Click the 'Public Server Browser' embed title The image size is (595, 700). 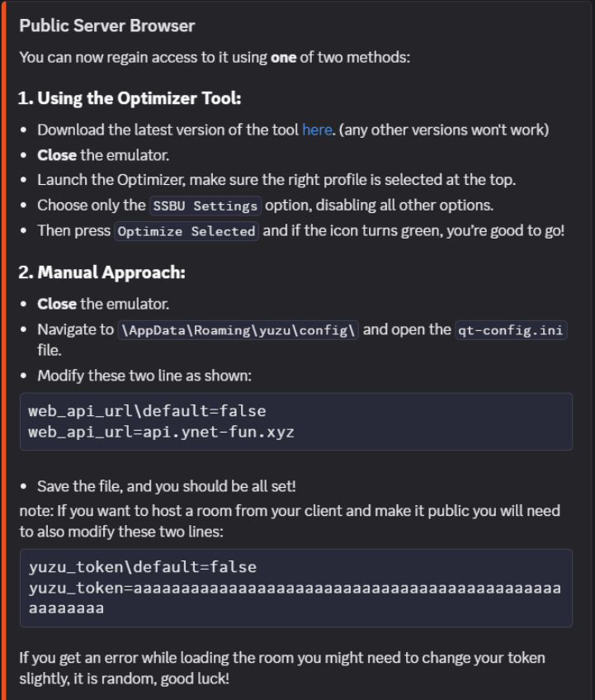[107, 26]
